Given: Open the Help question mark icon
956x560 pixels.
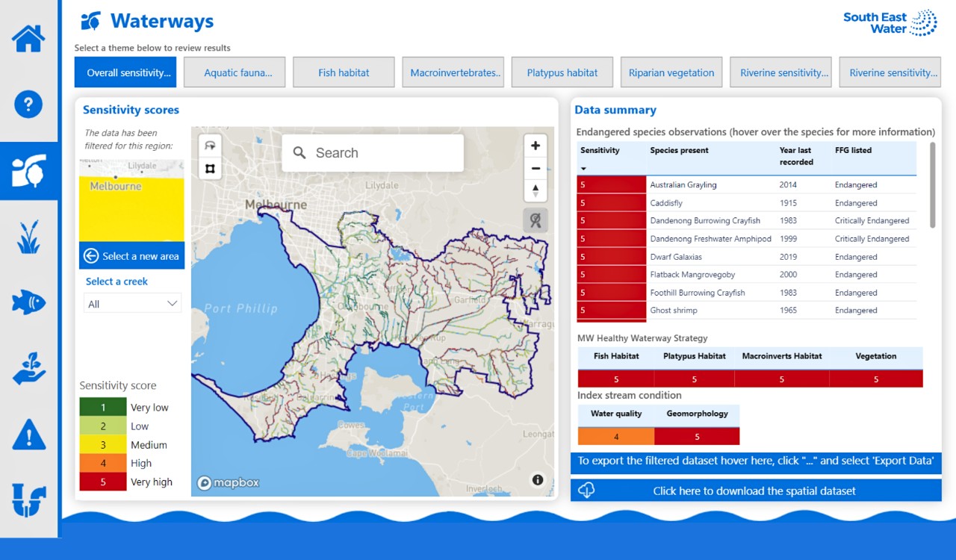Looking at the screenshot, I should coord(28,104).
